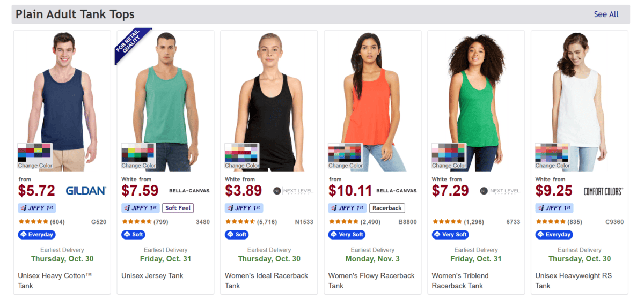The image size is (644, 299).
Task: Open See All plain adult tank tops
Action: coord(606,14)
